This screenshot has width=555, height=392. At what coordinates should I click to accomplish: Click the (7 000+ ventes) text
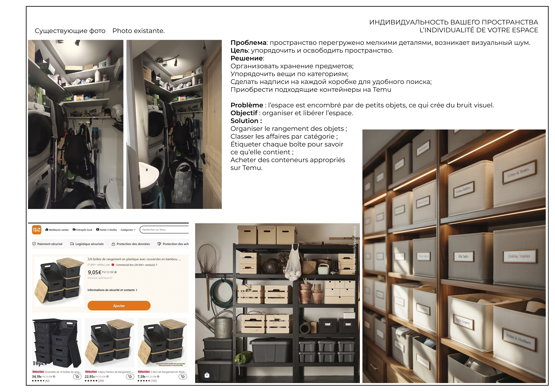click(x=96, y=265)
